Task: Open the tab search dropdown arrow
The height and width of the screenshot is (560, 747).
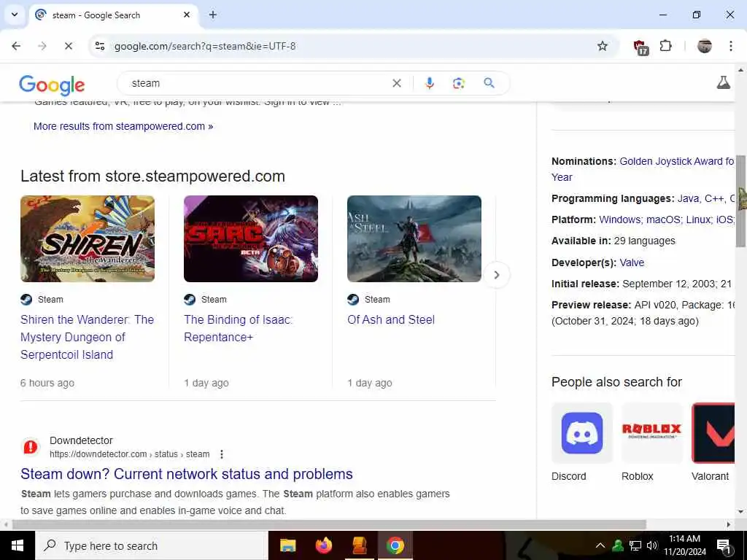Action: 15,15
